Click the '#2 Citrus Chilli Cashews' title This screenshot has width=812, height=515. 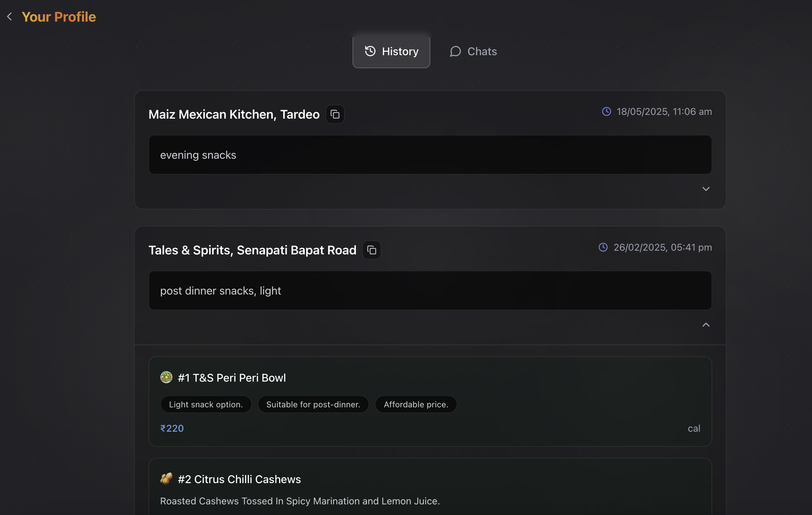pos(239,479)
